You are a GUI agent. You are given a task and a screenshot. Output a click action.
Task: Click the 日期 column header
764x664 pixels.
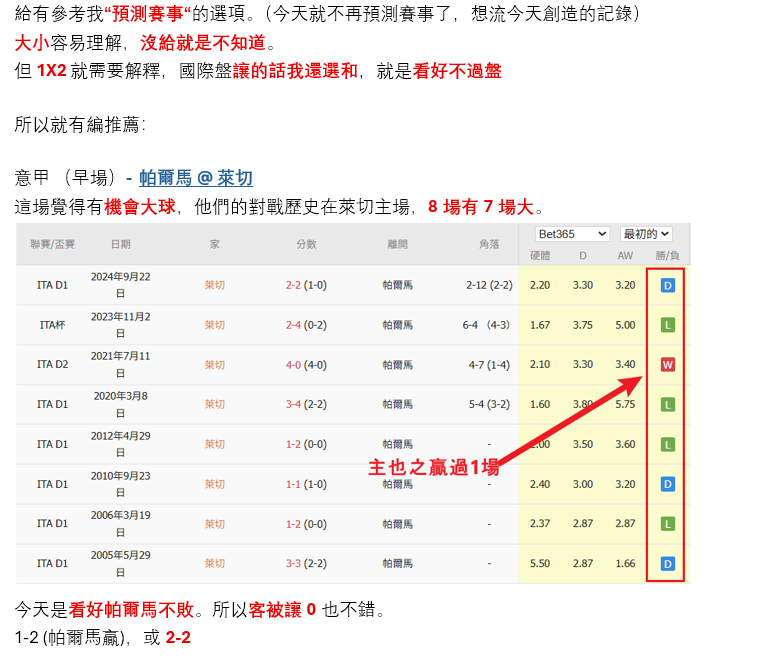120,244
